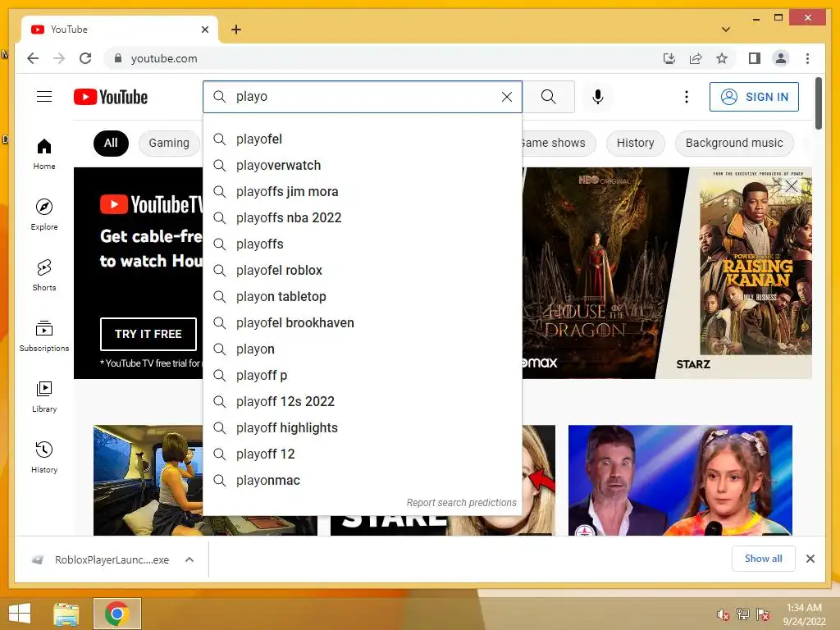Screen dimensions: 840x630
Task: Pick the 'playoff p' suggestion
Action: pos(362,376)
